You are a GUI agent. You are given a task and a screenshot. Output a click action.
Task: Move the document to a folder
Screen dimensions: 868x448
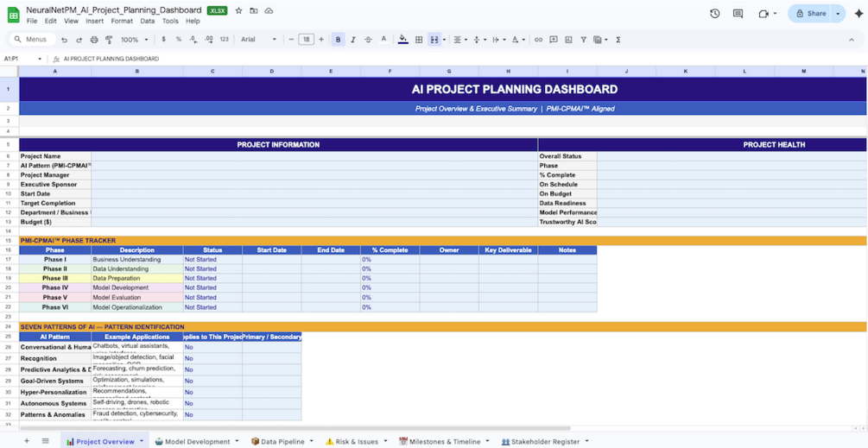(x=254, y=10)
